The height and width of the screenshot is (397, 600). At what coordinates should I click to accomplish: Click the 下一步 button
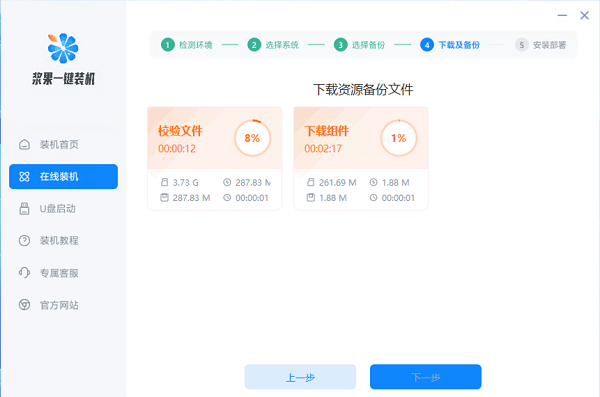coord(426,377)
